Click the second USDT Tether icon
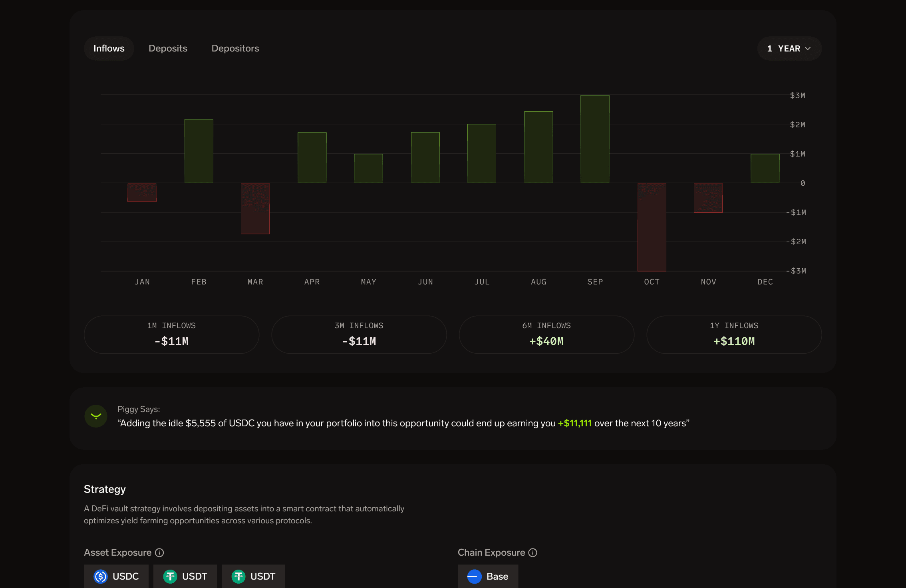Viewport: 906px width, 588px height. (238, 576)
